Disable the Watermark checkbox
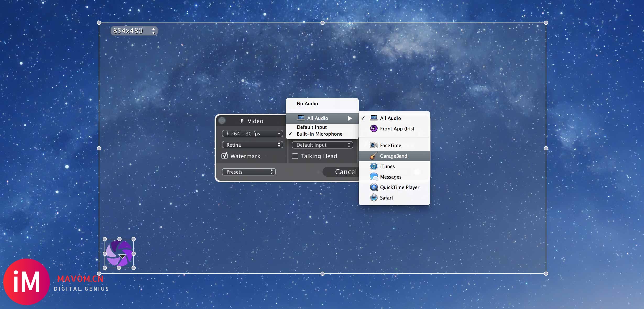 (225, 156)
